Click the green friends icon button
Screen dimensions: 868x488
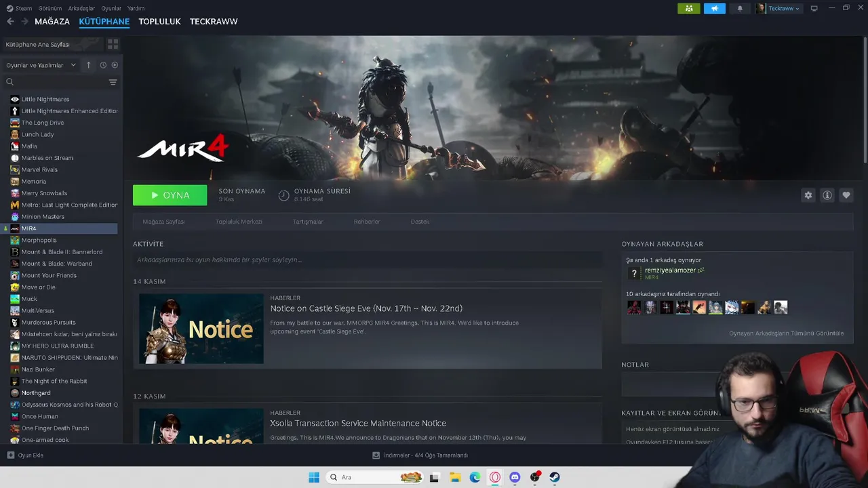click(688, 8)
